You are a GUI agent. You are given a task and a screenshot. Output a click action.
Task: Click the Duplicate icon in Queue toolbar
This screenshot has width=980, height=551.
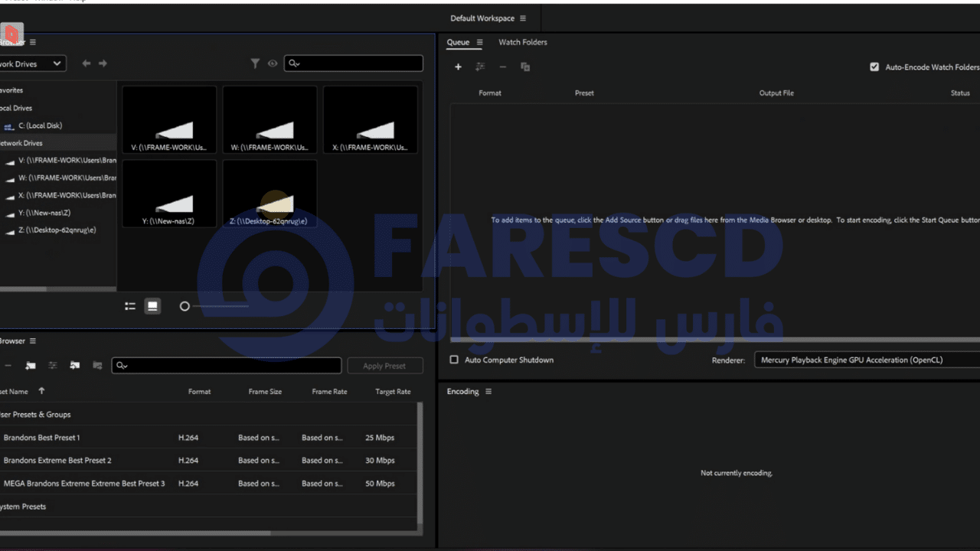tap(525, 67)
